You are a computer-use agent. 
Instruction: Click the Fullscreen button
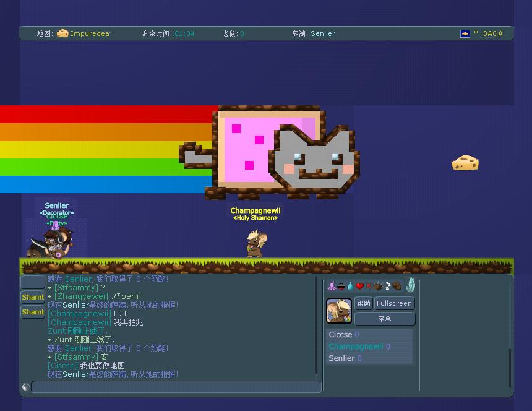pos(394,303)
